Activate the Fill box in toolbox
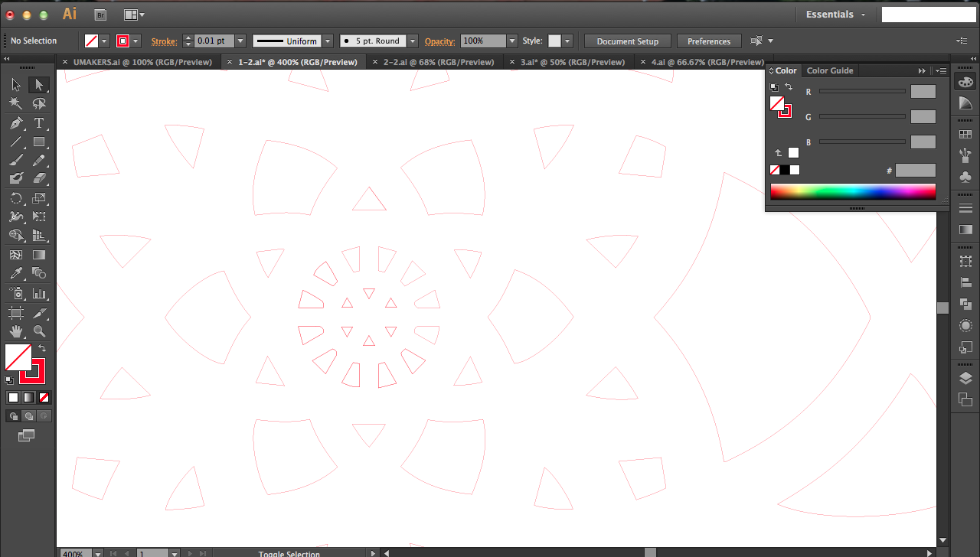The image size is (980, 557). 17,357
